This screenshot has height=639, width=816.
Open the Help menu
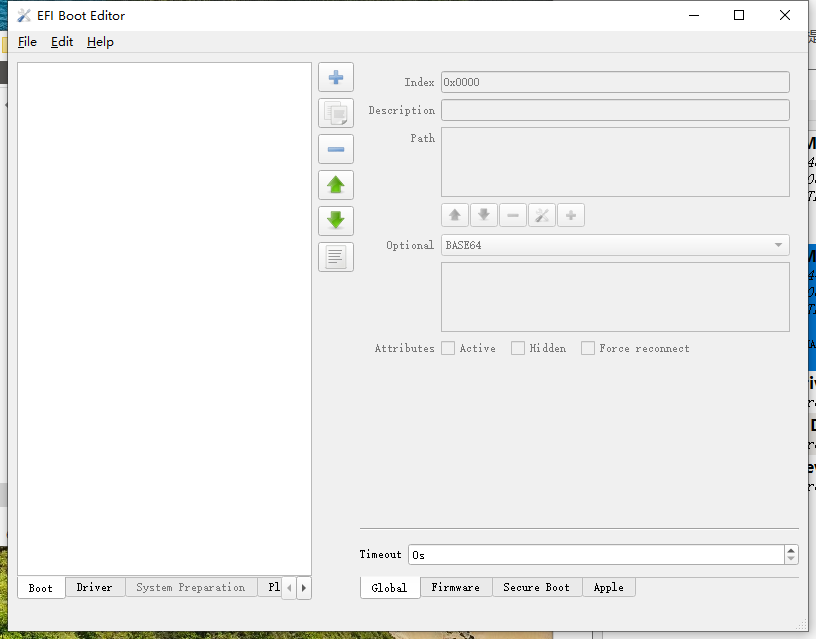[100, 42]
